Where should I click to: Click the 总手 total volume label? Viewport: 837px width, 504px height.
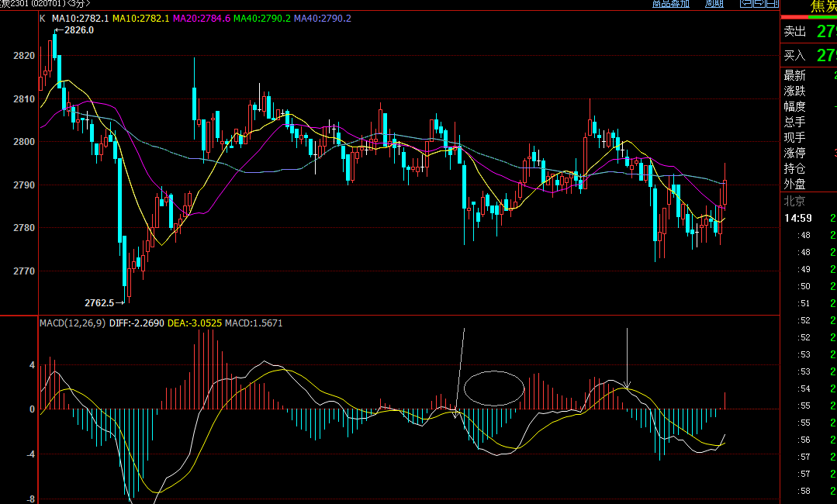[795, 122]
